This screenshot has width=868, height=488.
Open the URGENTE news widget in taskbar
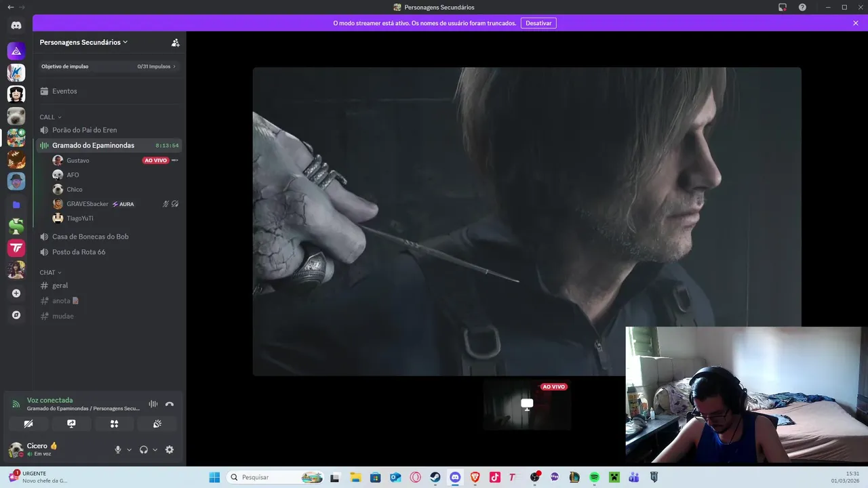pos(39,477)
